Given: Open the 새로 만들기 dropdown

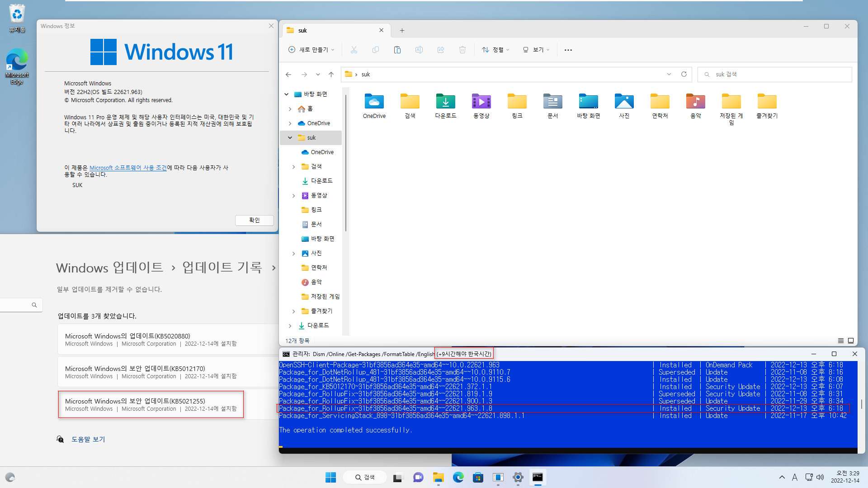Looking at the screenshot, I should pyautogui.click(x=311, y=50).
